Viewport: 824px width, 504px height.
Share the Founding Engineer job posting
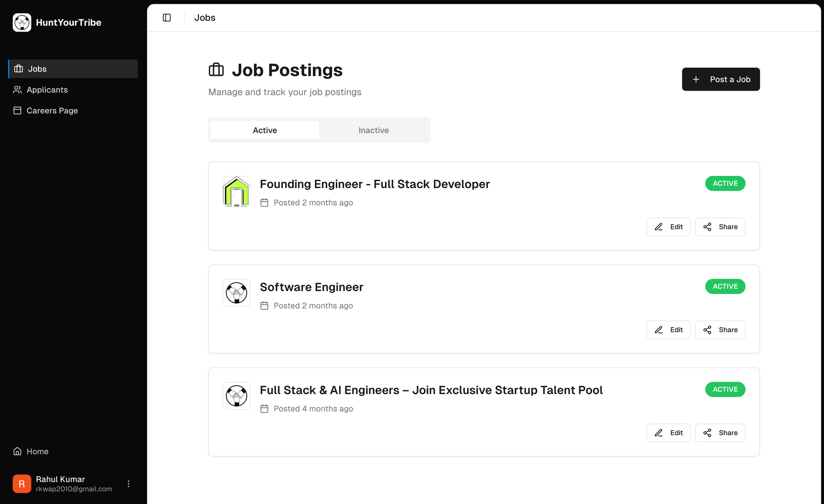pyautogui.click(x=720, y=227)
